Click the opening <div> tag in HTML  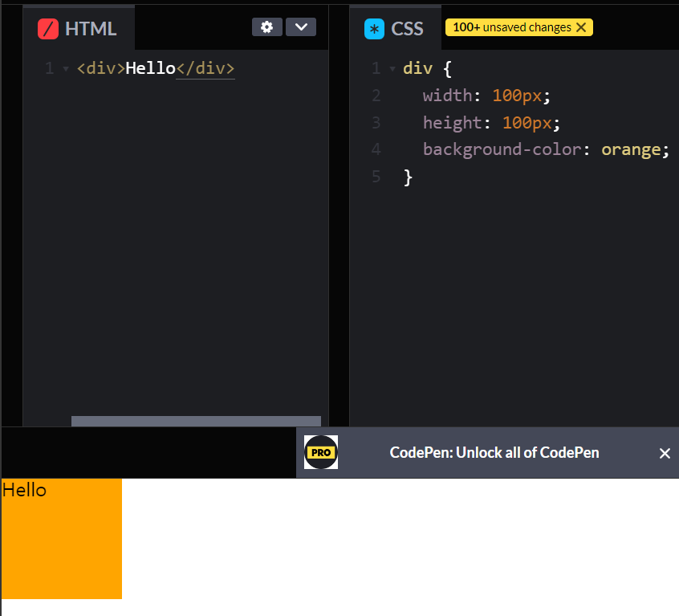101,68
